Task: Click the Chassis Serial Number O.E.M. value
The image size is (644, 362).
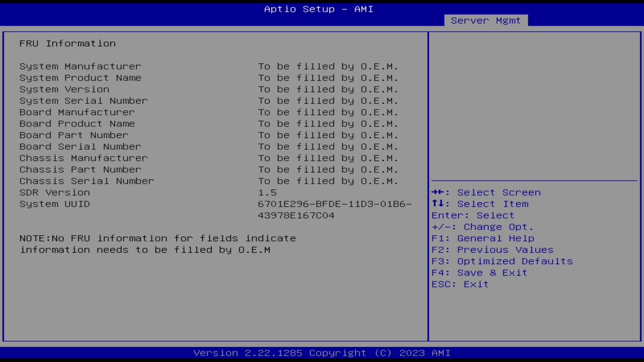Action: 329,182
